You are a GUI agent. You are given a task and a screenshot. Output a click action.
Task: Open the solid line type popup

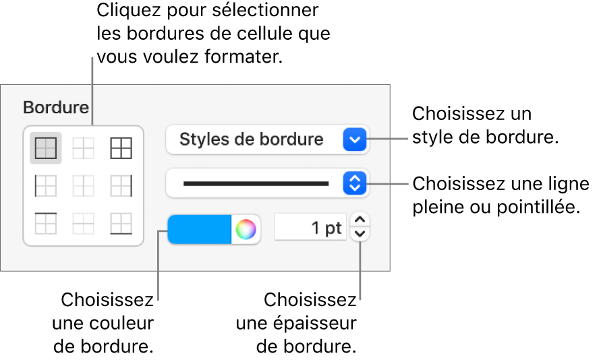point(267,183)
